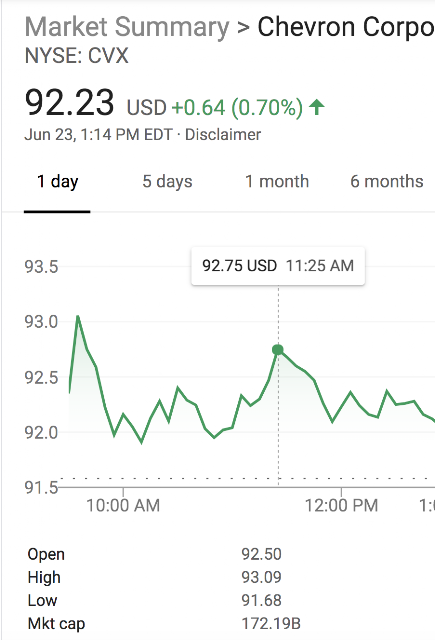The height and width of the screenshot is (640, 435).
Task: Click the +0.64 (0.70%) change text
Action: [237, 108]
